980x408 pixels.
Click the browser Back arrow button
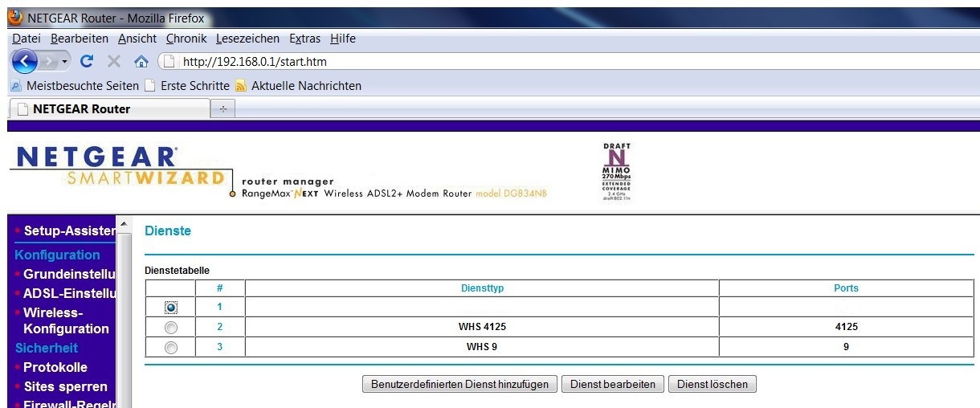click(x=25, y=61)
